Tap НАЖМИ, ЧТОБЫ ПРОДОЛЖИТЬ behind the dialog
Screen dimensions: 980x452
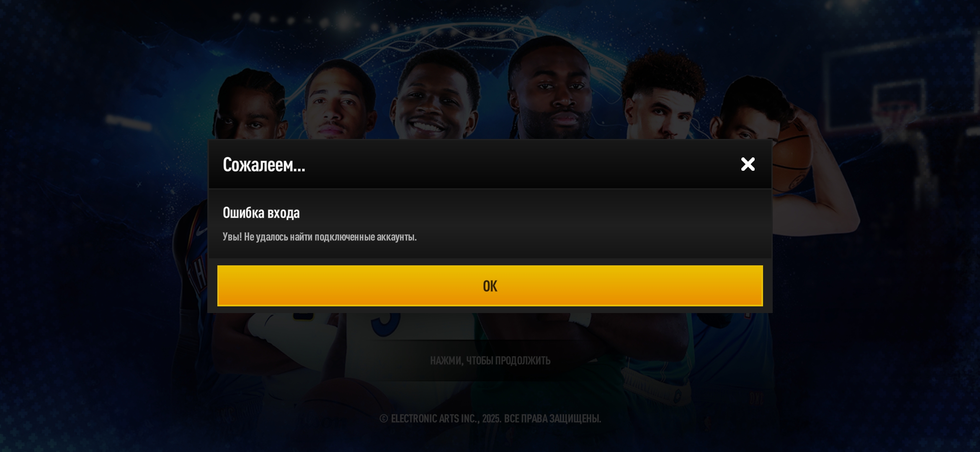coord(490,360)
